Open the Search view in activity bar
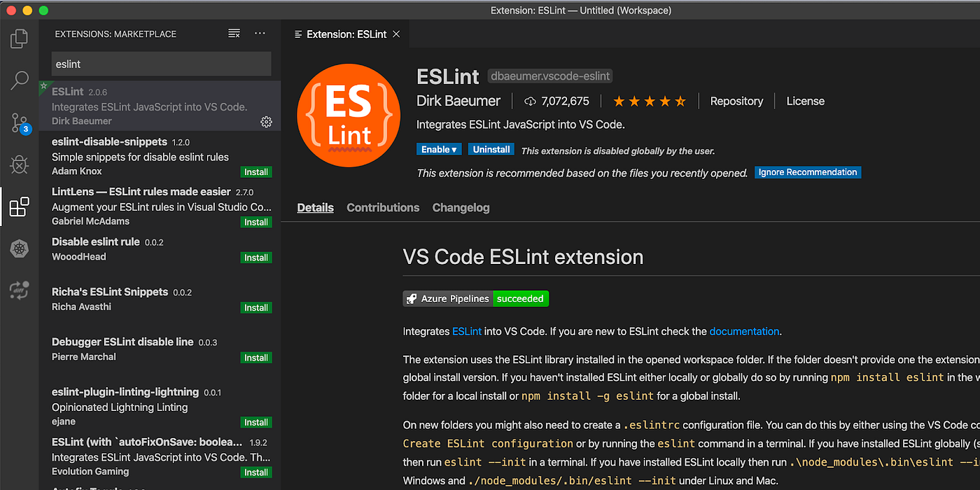This screenshot has height=490, width=980. (x=20, y=80)
